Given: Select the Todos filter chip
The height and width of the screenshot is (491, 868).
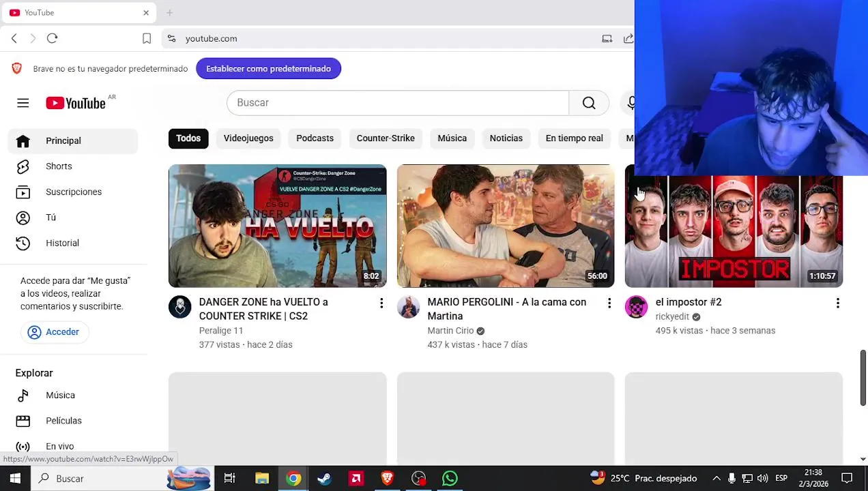Looking at the screenshot, I should tap(188, 138).
